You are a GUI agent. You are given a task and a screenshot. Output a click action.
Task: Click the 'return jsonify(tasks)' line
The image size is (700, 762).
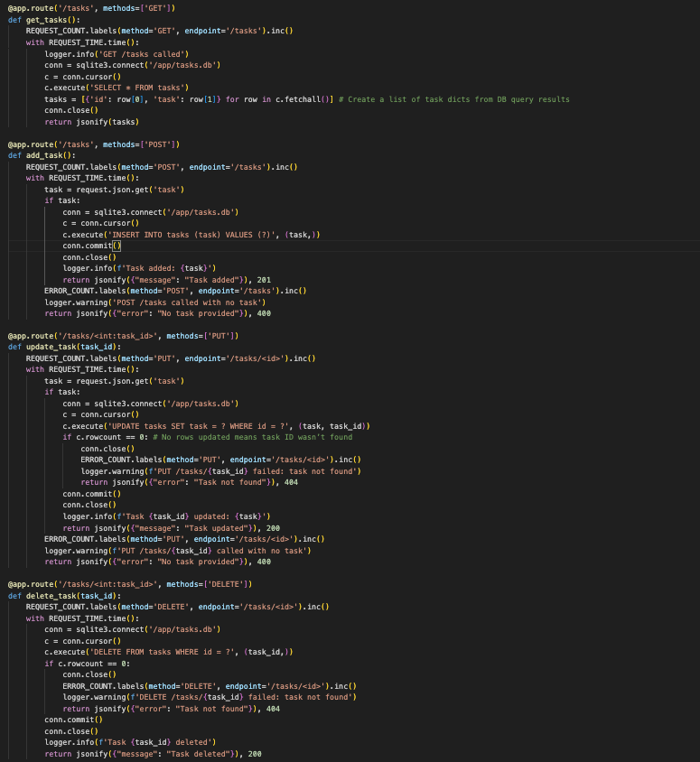click(92, 122)
